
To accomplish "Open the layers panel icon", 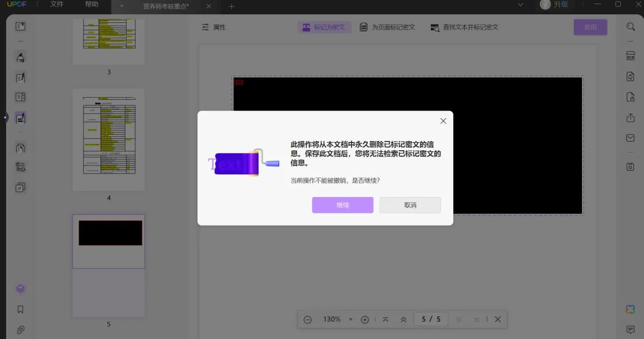I will click(20, 289).
